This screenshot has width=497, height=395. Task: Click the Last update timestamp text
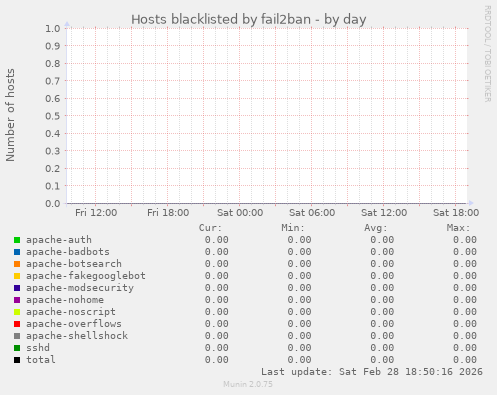[x=372, y=372]
